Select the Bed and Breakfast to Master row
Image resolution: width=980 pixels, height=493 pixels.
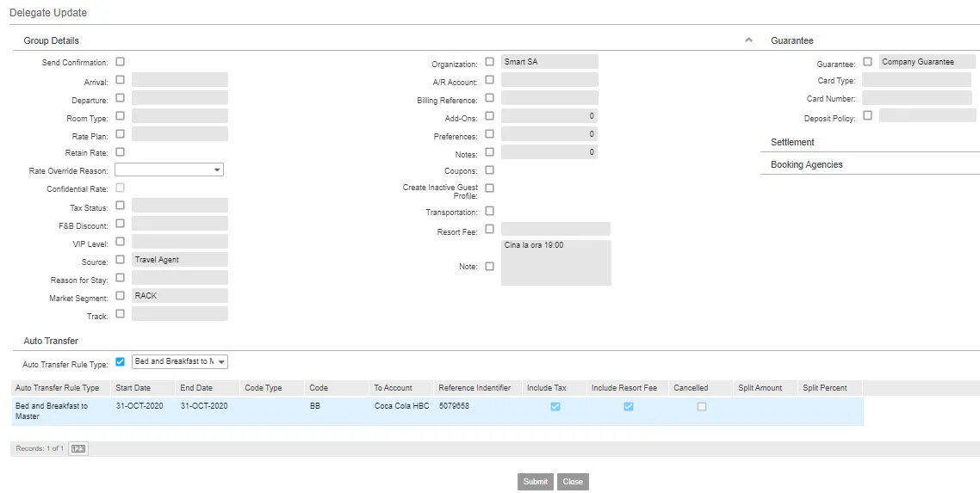click(x=437, y=411)
